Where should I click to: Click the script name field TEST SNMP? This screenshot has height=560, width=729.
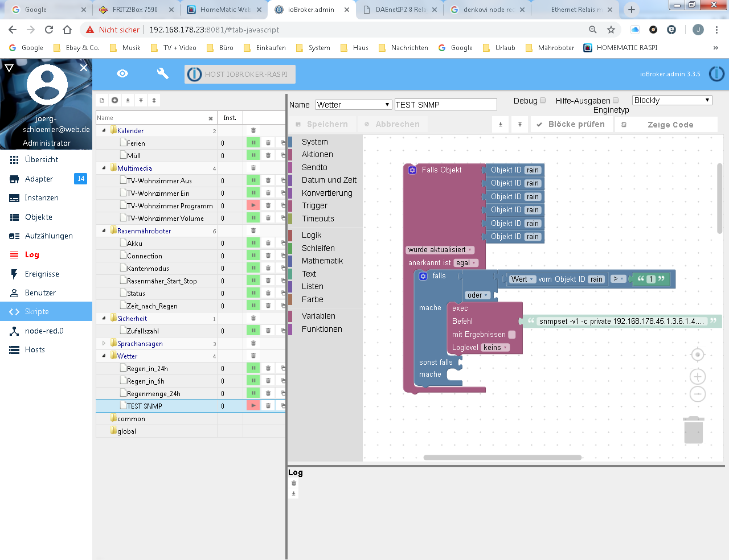pos(446,105)
